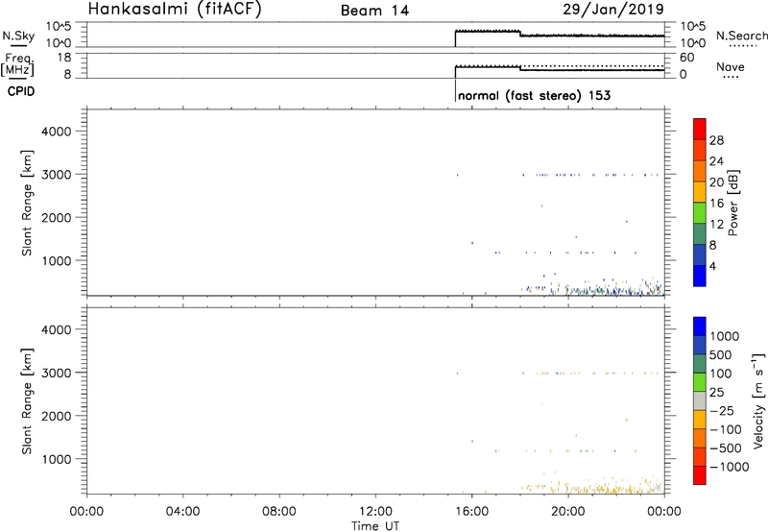Click the 'Nave' legend label
This screenshot has width=768, height=532.
[731, 66]
